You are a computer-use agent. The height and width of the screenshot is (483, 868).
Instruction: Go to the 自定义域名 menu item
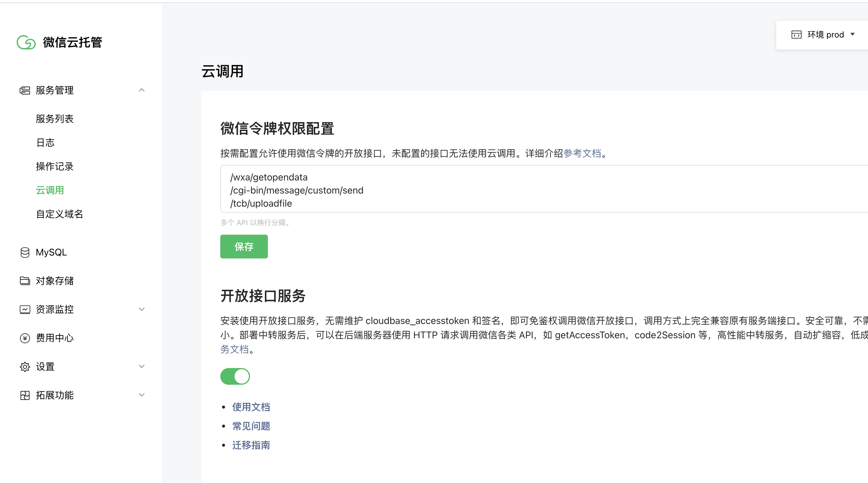click(x=59, y=214)
